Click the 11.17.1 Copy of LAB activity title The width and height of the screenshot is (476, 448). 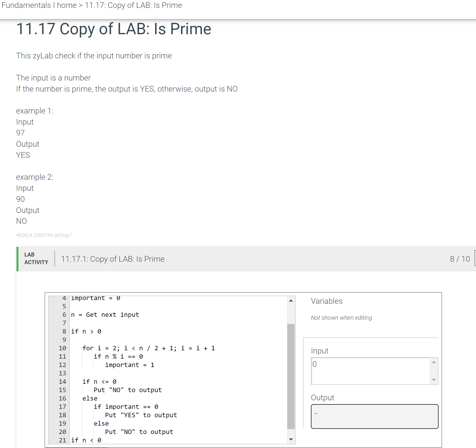(x=113, y=259)
